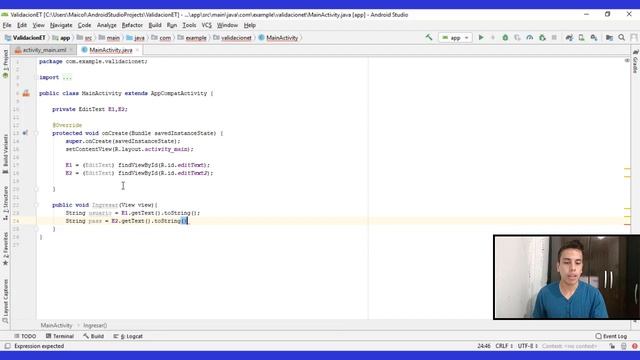Close the activity_main.xml tab

tap(71, 50)
